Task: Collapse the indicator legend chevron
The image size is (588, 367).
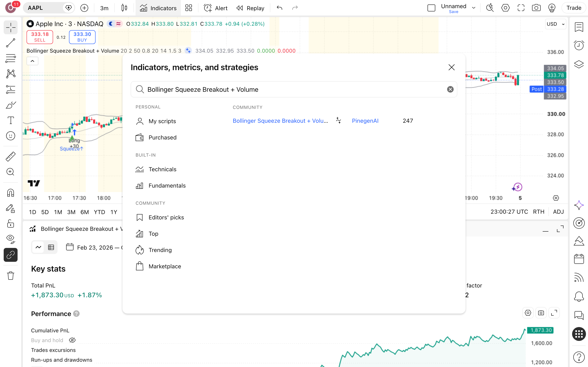Action: coord(32,61)
